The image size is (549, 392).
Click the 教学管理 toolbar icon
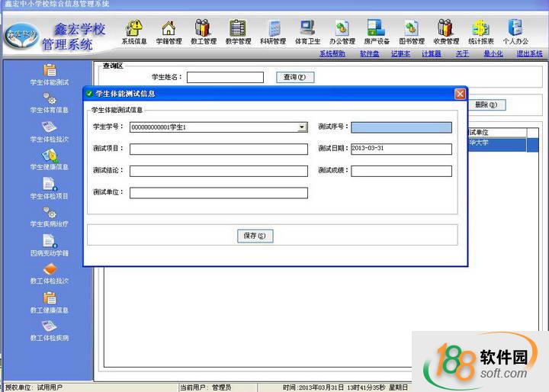(x=238, y=31)
